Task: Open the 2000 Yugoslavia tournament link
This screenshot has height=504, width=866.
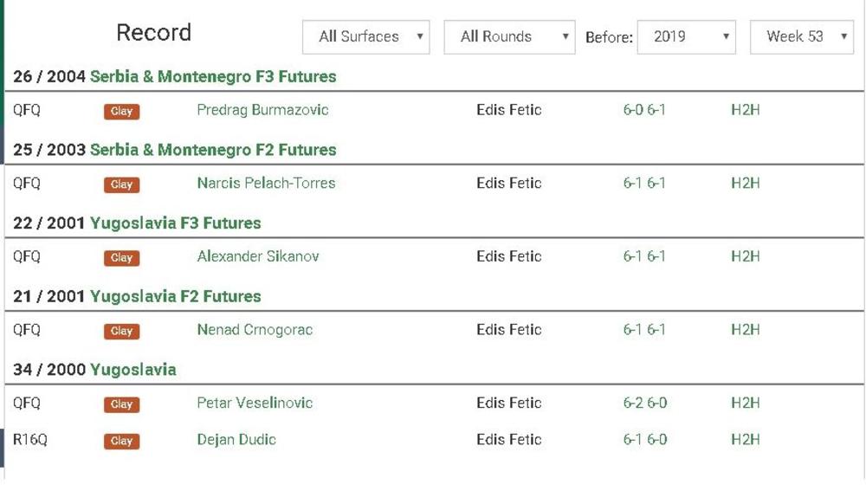Action: [132, 370]
